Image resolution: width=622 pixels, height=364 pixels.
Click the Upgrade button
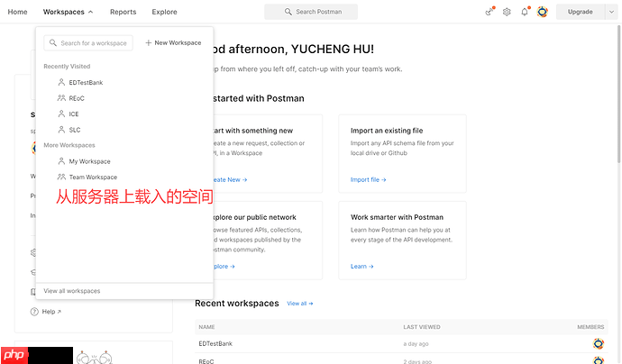click(580, 12)
